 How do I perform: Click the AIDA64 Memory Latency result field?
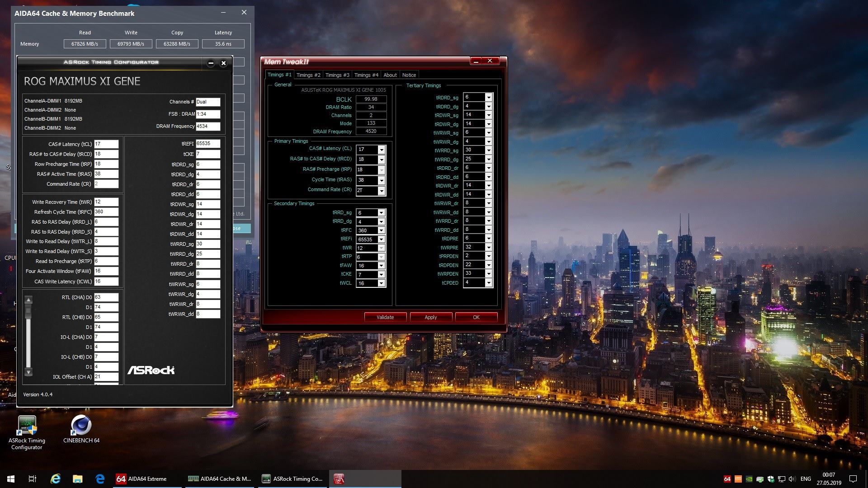[223, 44]
